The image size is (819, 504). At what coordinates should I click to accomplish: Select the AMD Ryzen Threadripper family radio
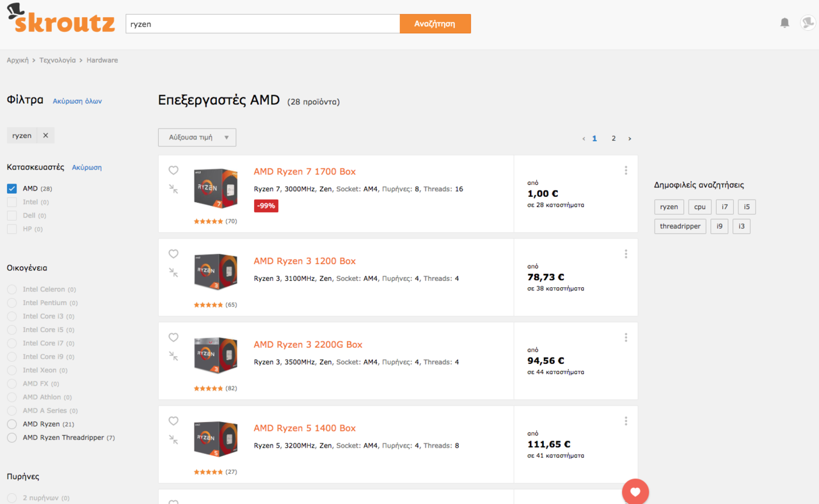click(12, 437)
